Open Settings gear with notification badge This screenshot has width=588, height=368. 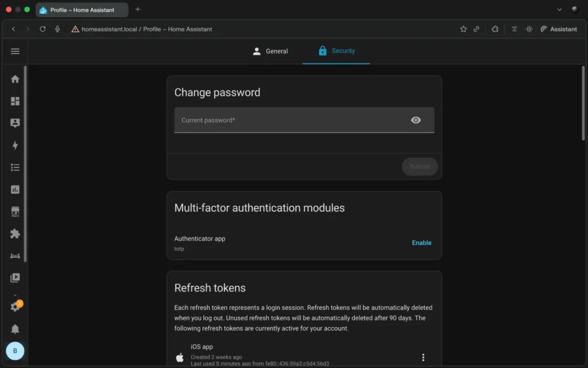point(16,306)
